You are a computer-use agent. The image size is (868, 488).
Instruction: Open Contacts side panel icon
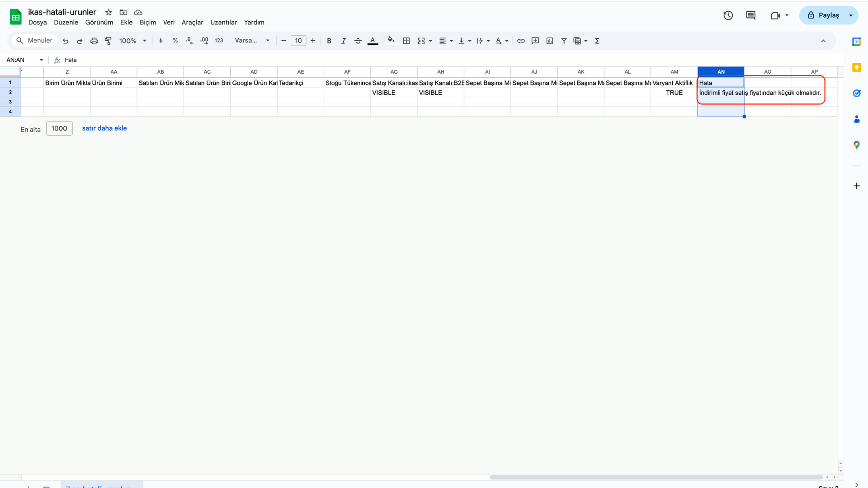point(856,119)
